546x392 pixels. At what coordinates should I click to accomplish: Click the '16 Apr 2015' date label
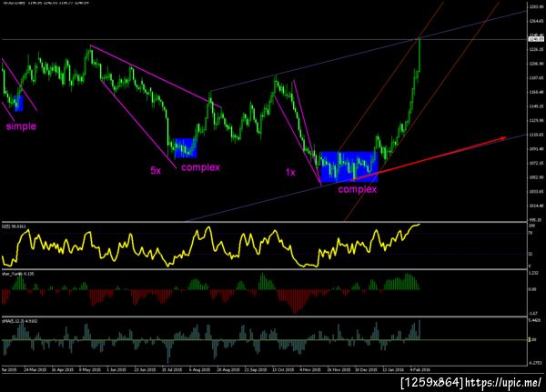pos(62,370)
